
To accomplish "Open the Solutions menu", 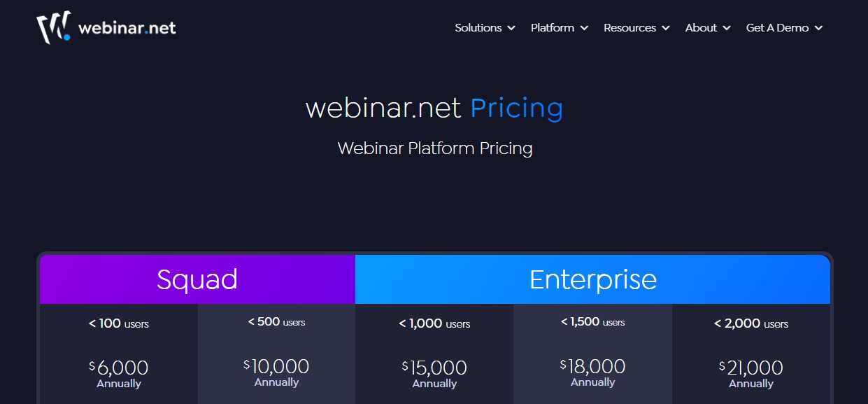I will 478,28.
